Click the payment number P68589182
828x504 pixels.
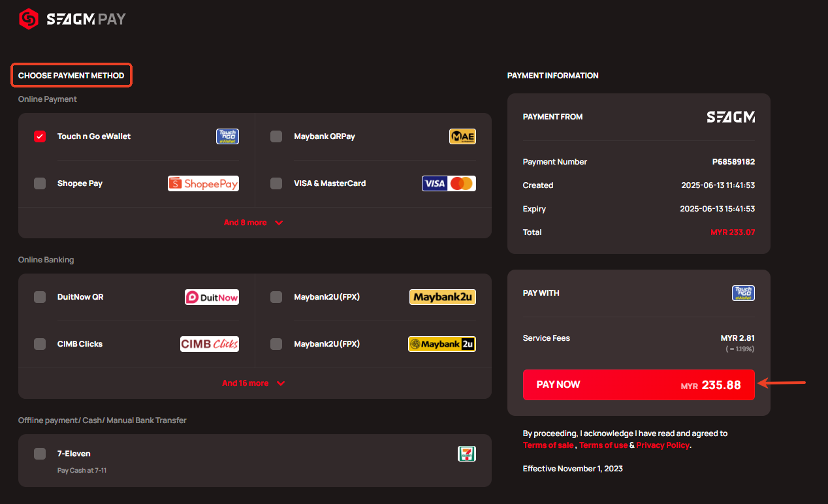(x=733, y=162)
